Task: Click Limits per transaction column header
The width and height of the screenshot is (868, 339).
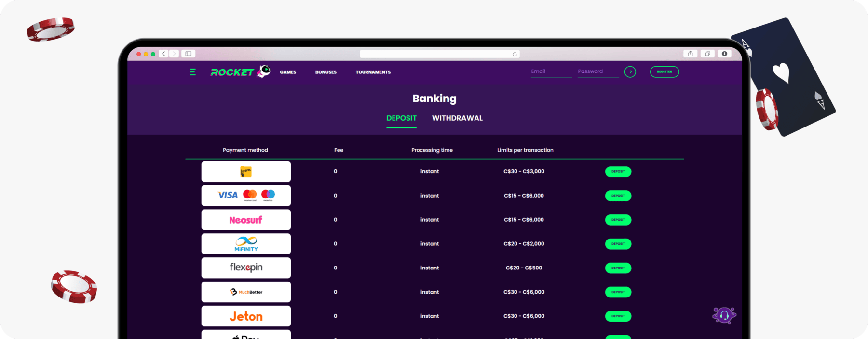Action: click(x=525, y=150)
